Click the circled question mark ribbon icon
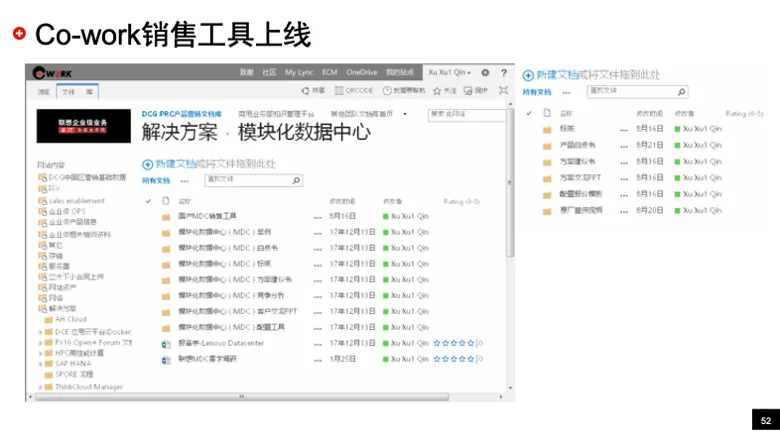This screenshot has width=780, height=439. pyautogui.click(x=387, y=90)
